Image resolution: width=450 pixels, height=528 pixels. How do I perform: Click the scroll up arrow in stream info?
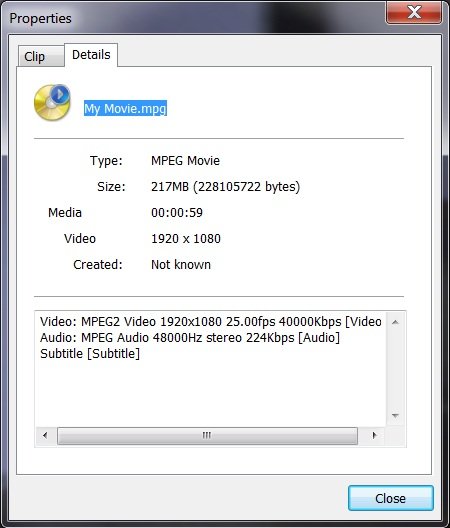pos(395,322)
